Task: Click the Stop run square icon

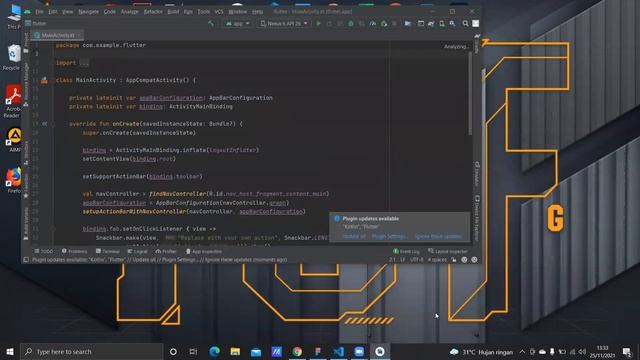Action: point(394,24)
